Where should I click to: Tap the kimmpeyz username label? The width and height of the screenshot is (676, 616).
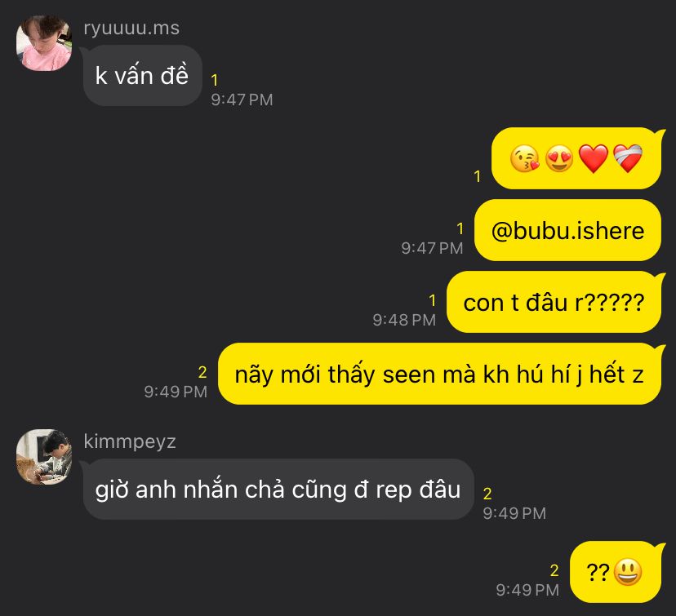pyautogui.click(x=130, y=442)
